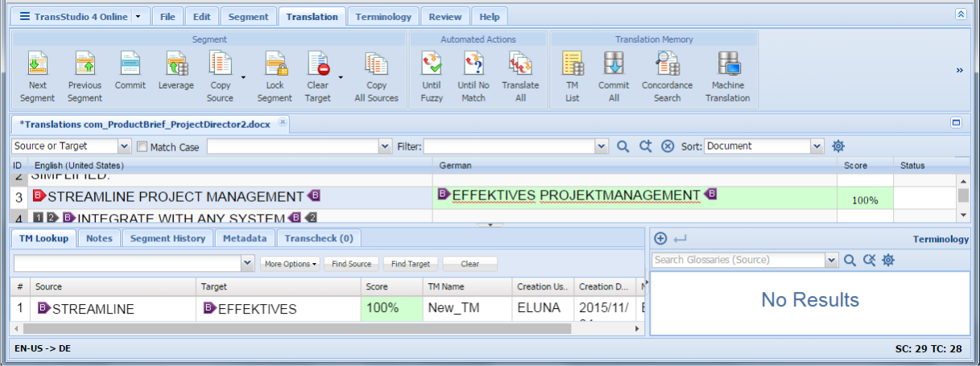Image resolution: width=980 pixels, height=366 pixels.
Task: Clear the filter with the circled X icon
Action: 668,146
